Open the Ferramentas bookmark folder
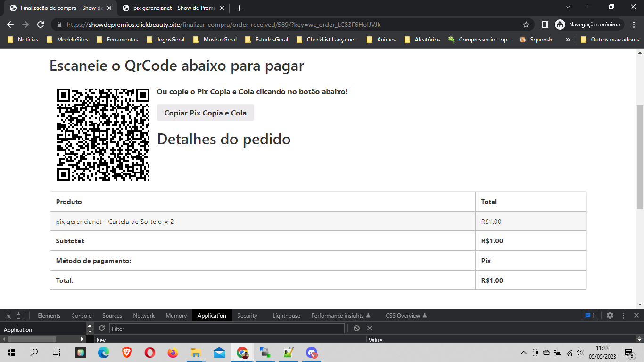 coord(117,40)
